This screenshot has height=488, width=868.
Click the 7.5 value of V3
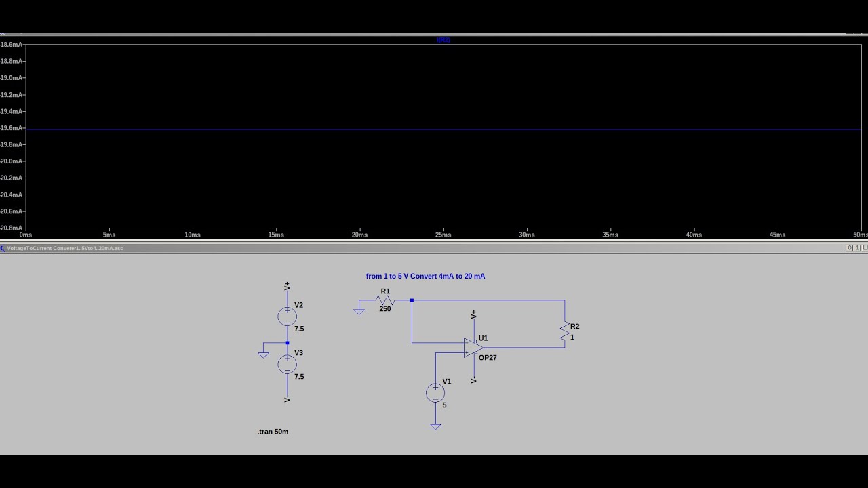click(x=299, y=376)
